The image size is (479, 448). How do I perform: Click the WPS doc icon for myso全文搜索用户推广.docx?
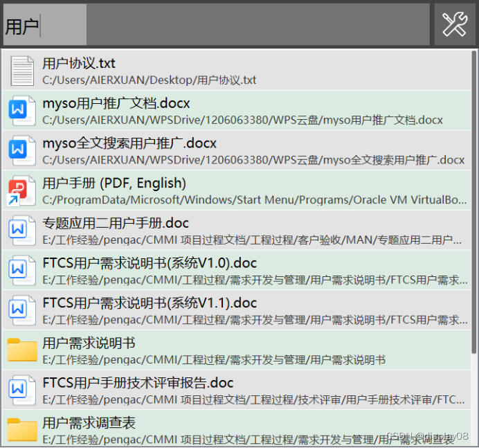pyautogui.click(x=22, y=151)
